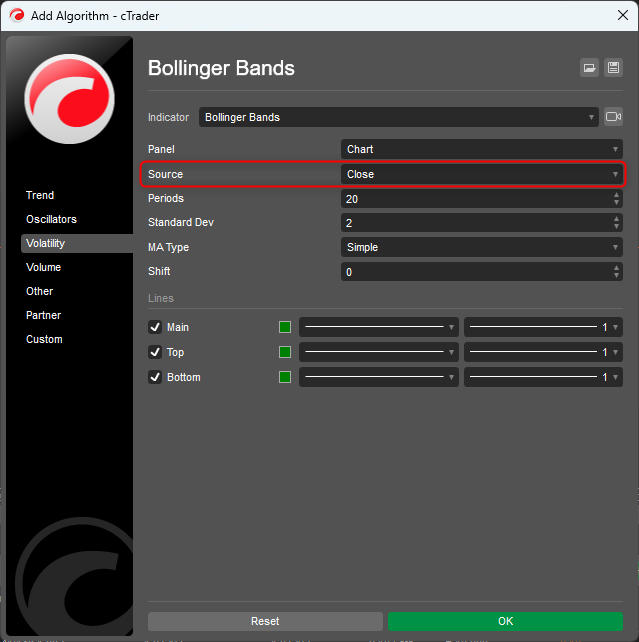Open the Main line green color swatch

(285, 327)
